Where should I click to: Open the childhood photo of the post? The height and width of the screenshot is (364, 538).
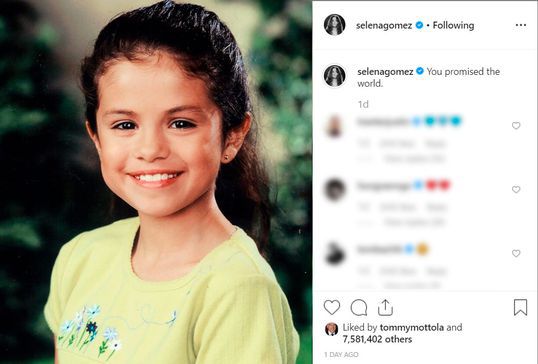(156, 182)
